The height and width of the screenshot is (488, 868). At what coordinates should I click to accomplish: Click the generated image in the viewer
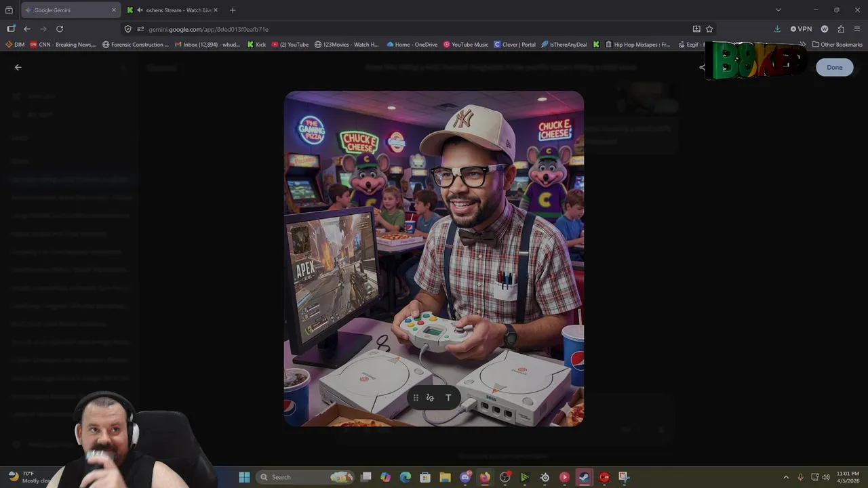(433, 258)
